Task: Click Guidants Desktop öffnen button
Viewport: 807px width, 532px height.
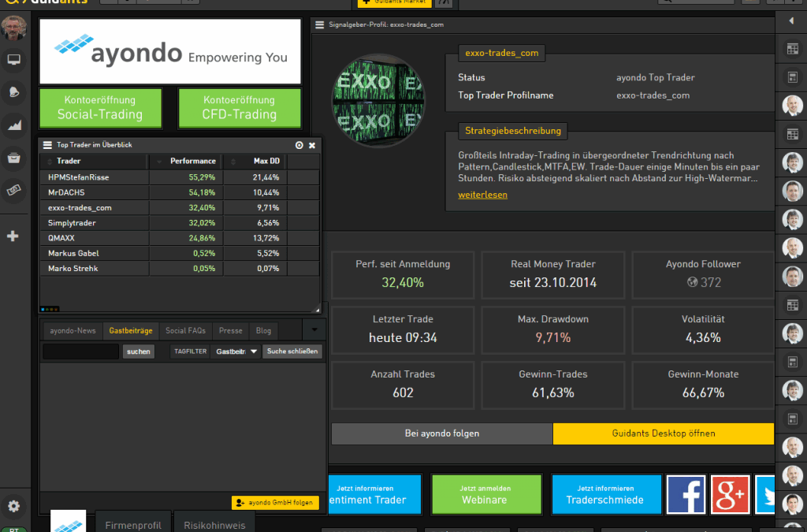Action: pos(664,433)
